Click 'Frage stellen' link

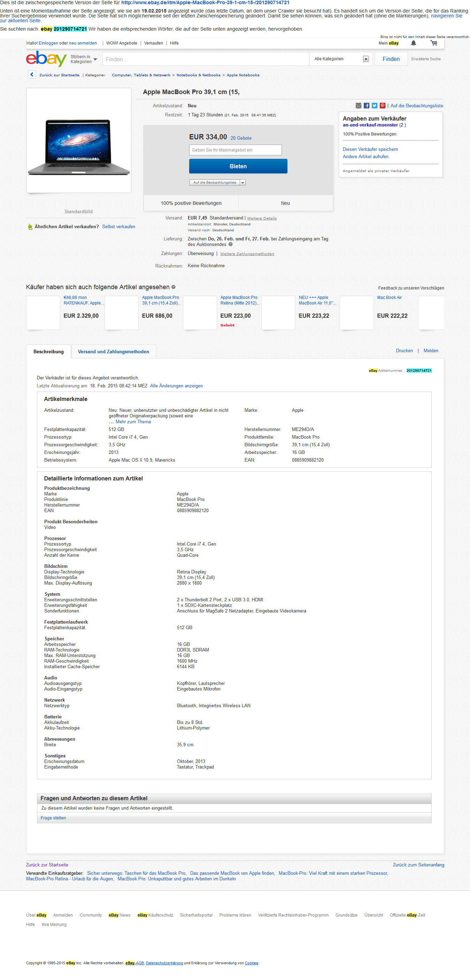[x=53, y=818]
